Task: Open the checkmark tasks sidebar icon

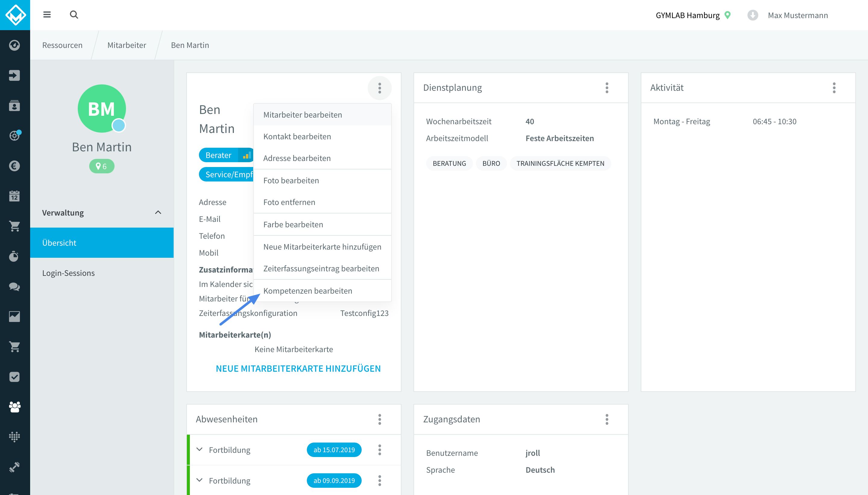Action: [x=14, y=377]
